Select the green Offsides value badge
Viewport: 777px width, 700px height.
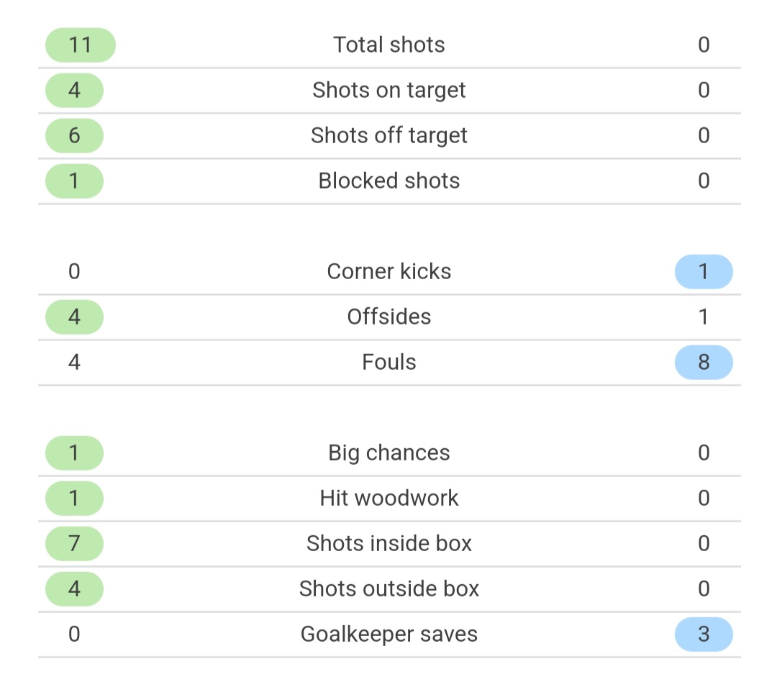[x=74, y=317]
